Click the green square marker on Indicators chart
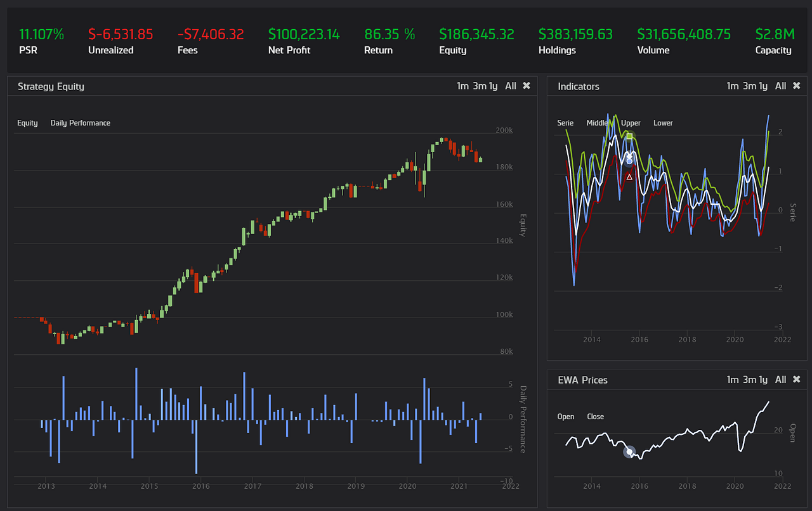 click(x=629, y=136)
